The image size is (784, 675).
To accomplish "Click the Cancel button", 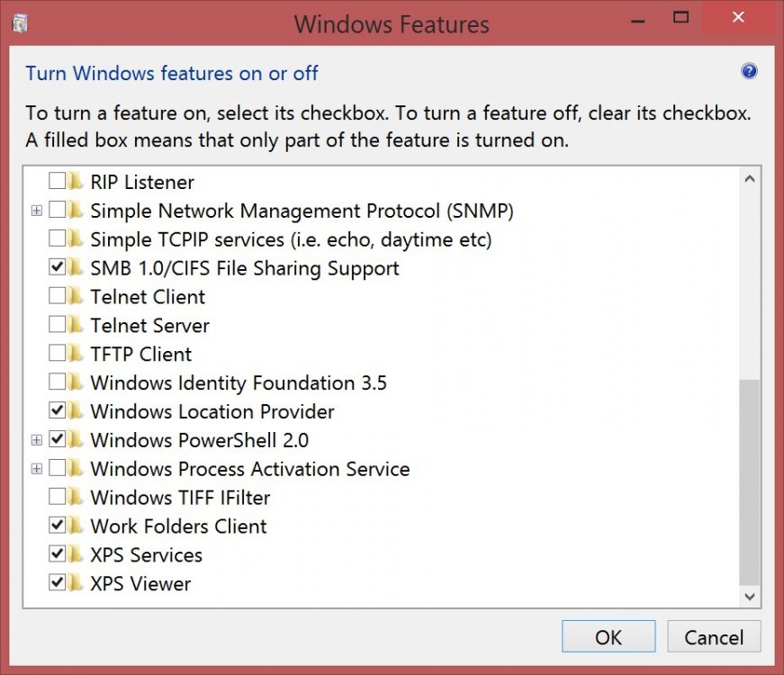I will [714, 636].
